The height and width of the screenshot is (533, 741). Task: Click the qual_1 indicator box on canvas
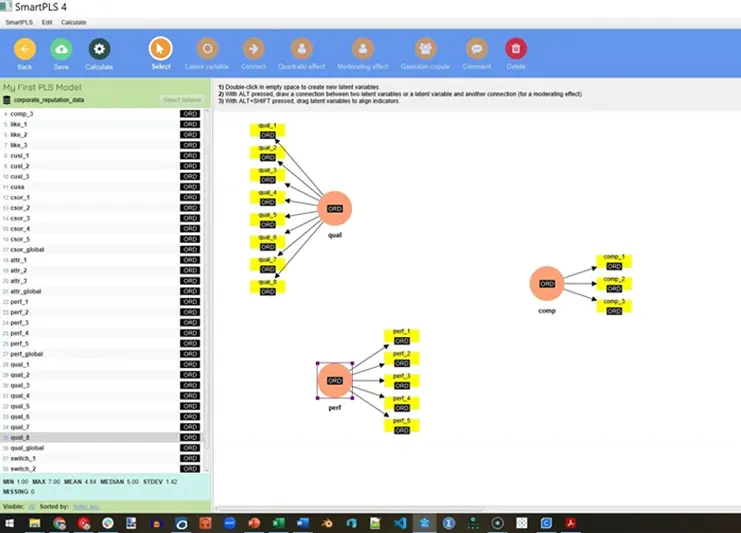267,130
